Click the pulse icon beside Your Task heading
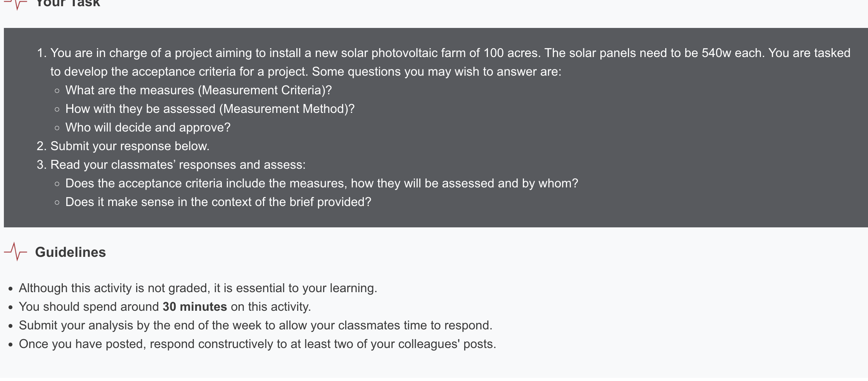 pos(16,4)
